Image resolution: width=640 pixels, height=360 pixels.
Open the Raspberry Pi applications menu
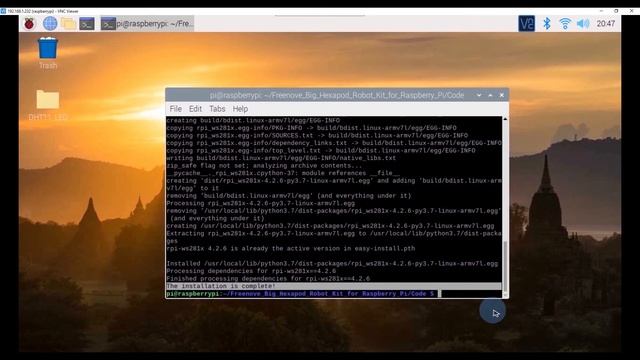[x=29, y=24]
